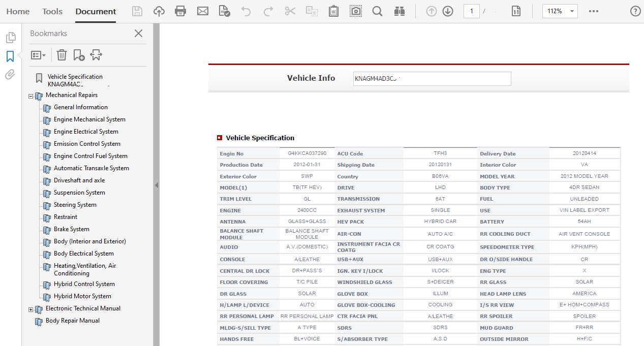The image size is (644, 346).
Task: Open the Print dialog
Action: click(x=180, y=11)
